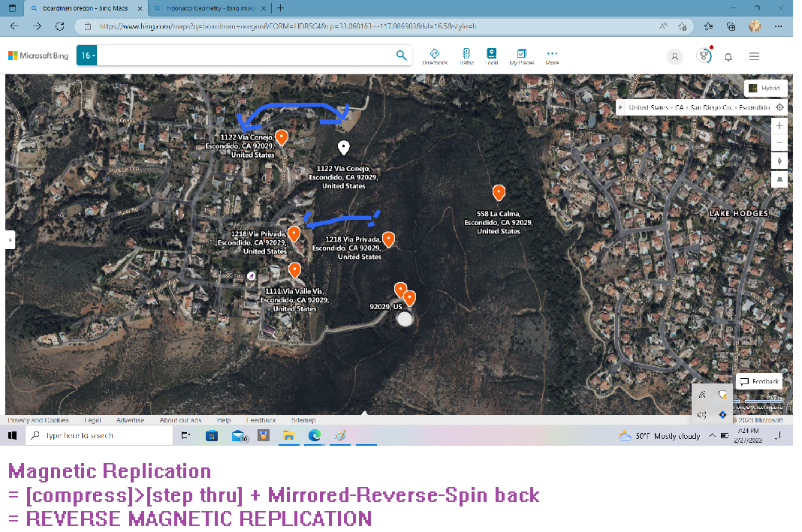Go back to previous page
Image resolution: width=802 pixels, height=532 pixels.
click(14, 26)
